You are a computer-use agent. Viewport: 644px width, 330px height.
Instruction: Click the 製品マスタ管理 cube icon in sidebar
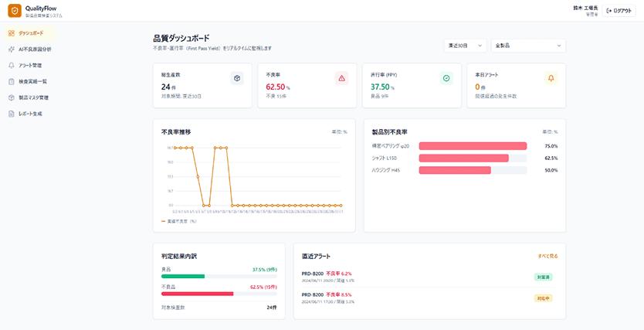pyautogui.click(x=11, y=98)
